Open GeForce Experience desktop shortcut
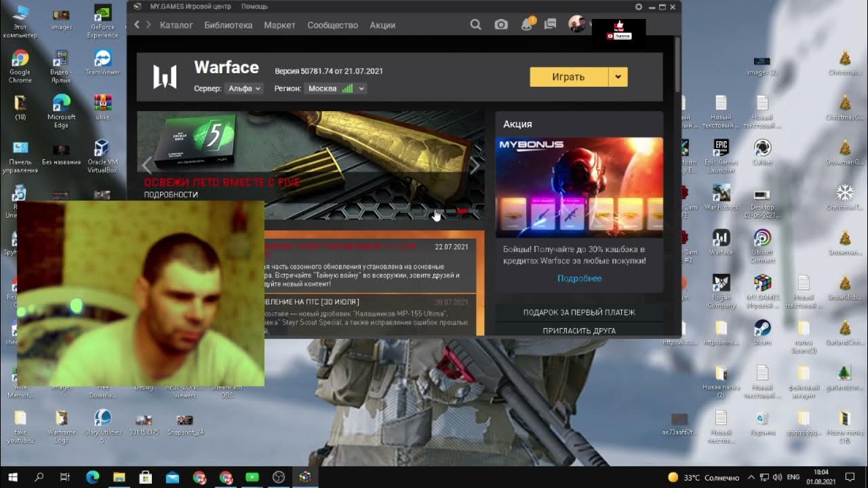Screen dimensions: 868x488 [x=102, y=22]
